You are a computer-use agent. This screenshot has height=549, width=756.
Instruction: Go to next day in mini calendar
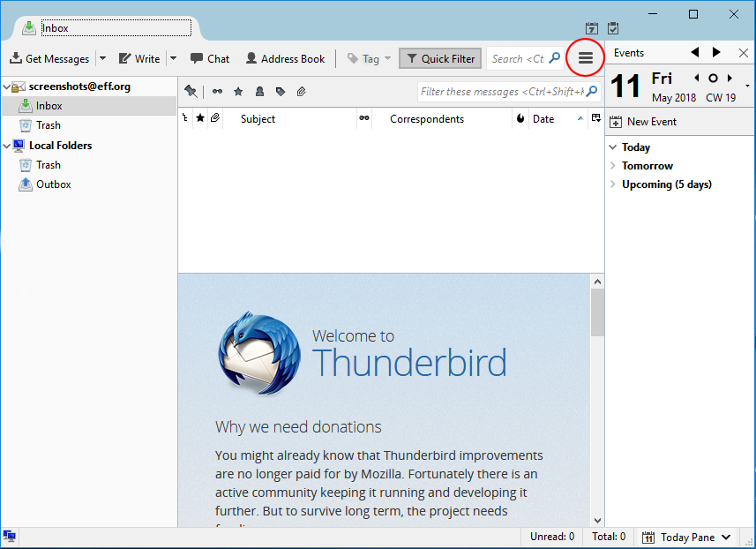pos(730,78)
